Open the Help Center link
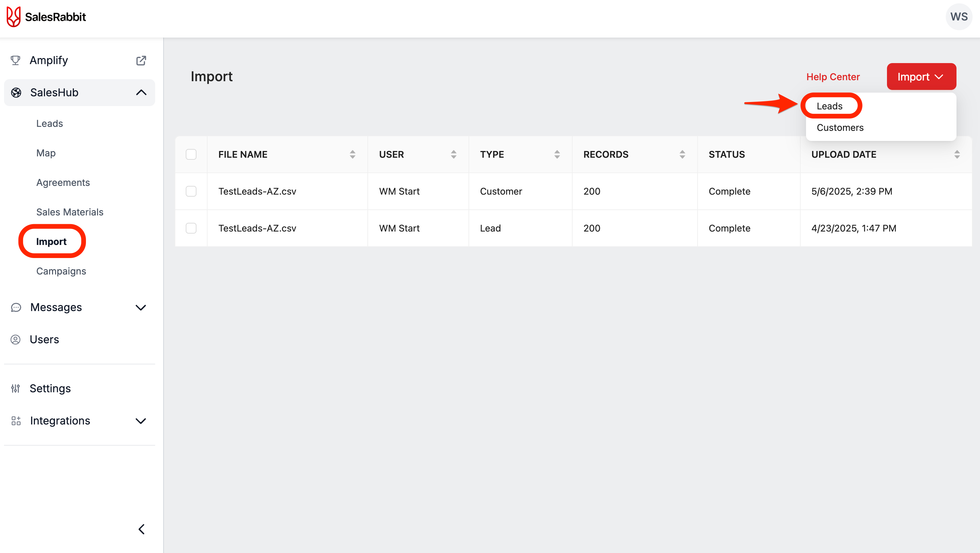The width and height of the screenshot is (980, 553). coord(833,77)
